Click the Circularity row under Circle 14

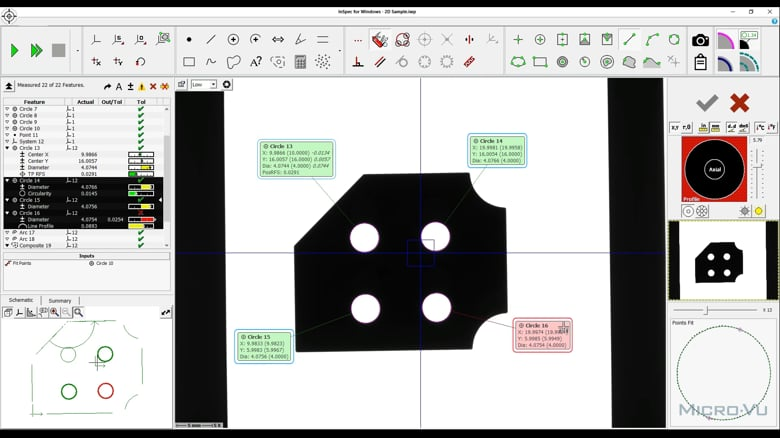click(x=84, y=194)
